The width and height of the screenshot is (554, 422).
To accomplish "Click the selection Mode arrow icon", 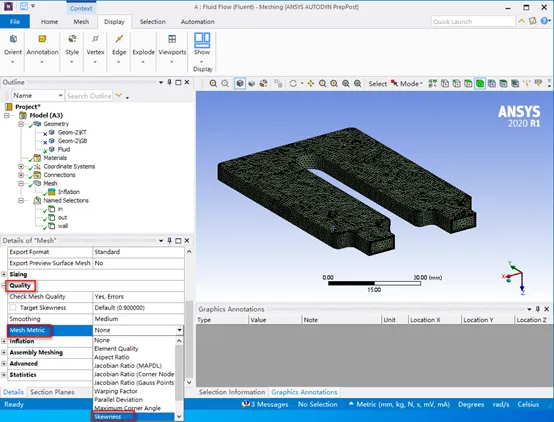I will pyautogui.click(x=394, y=83).
